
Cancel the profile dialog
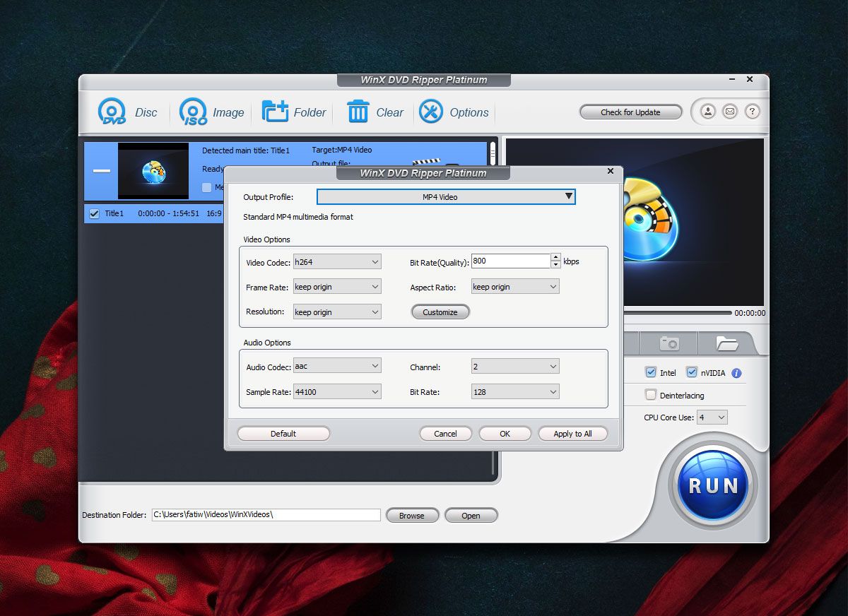click(445, 434)
